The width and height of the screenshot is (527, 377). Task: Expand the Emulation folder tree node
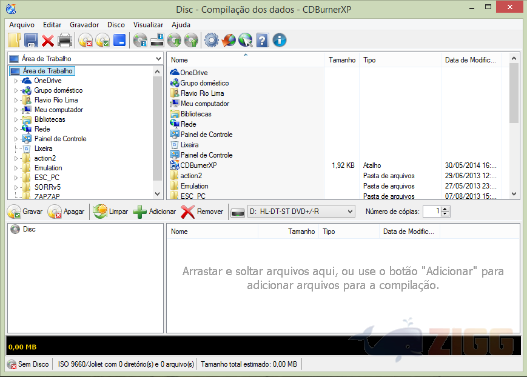click(16, 168)
